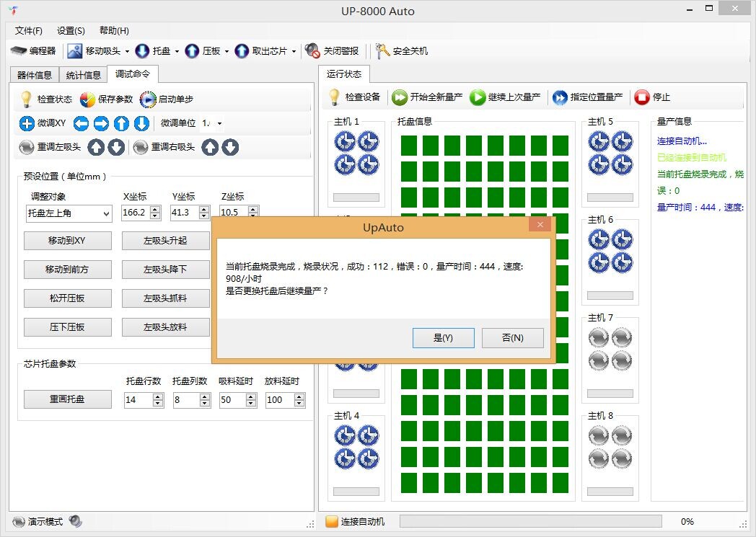Click the 重画托盘 redraw tray button
The width and height of the screenshot is (756, 537).
(x=68, y=399)
